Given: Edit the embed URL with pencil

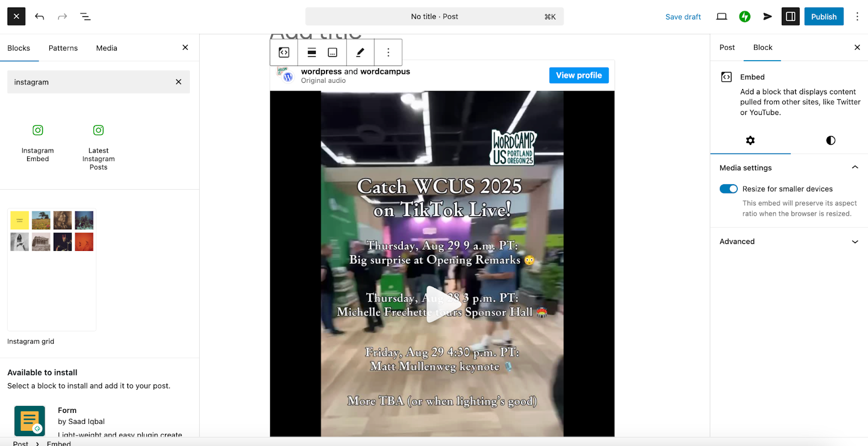Looking at the screenshot, I should point(360,53).
